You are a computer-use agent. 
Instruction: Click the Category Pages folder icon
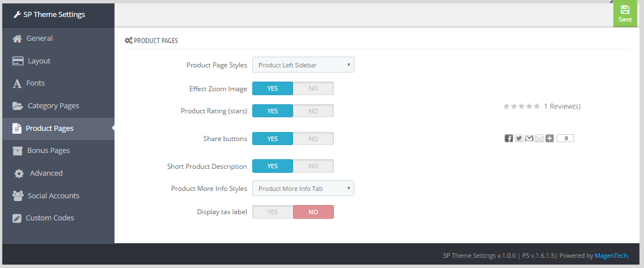click(18, 106)
